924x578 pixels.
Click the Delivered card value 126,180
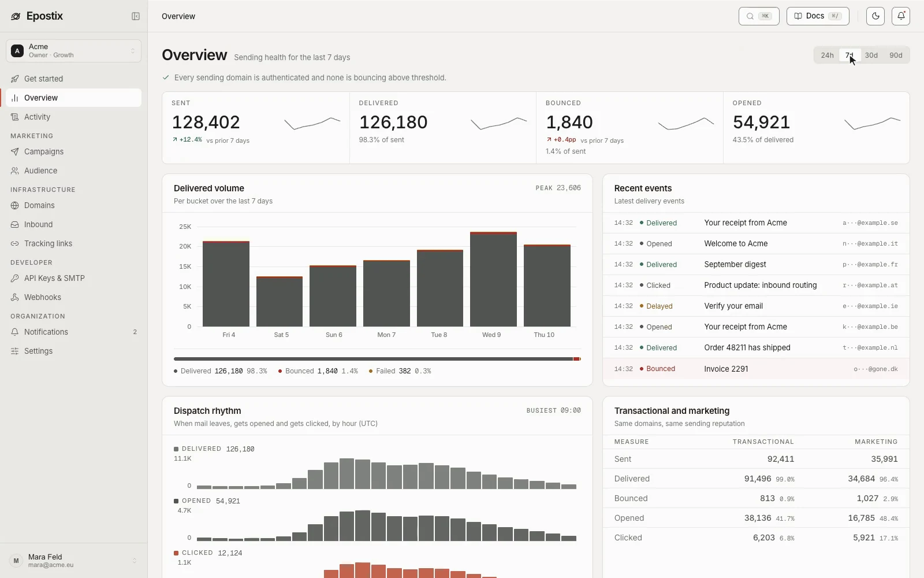pos(393,123)
